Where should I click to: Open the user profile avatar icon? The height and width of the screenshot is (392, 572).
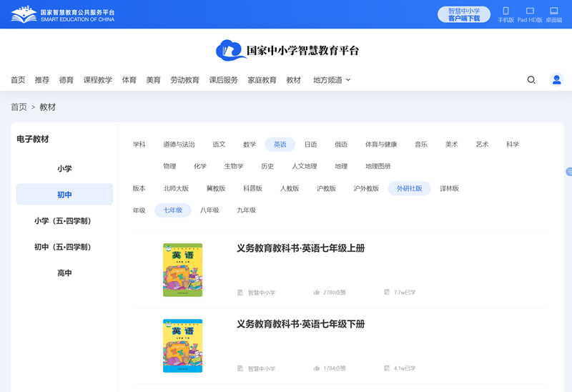pyautogui.click(x=557, y=79)
